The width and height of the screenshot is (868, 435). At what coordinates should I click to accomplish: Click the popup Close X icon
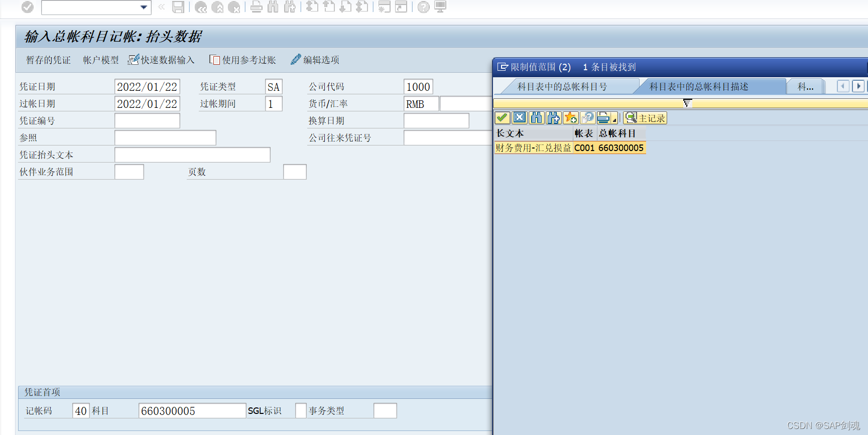(520, 118)
